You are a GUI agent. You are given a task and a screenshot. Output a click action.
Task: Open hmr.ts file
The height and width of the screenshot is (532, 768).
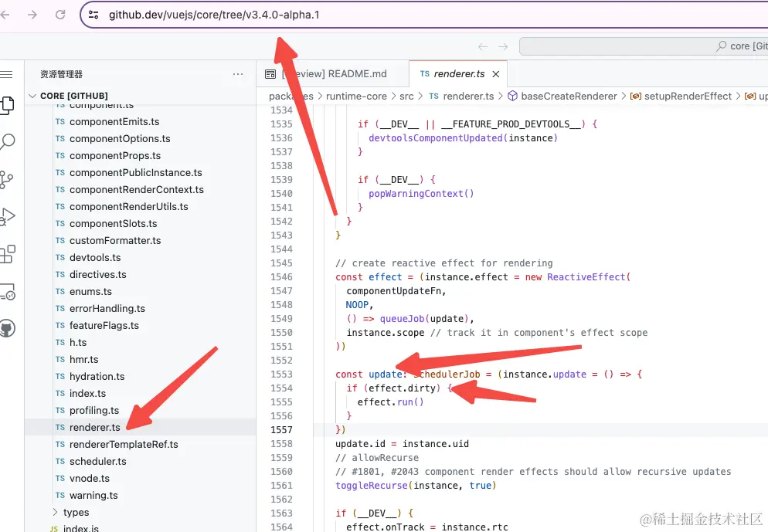83,360
